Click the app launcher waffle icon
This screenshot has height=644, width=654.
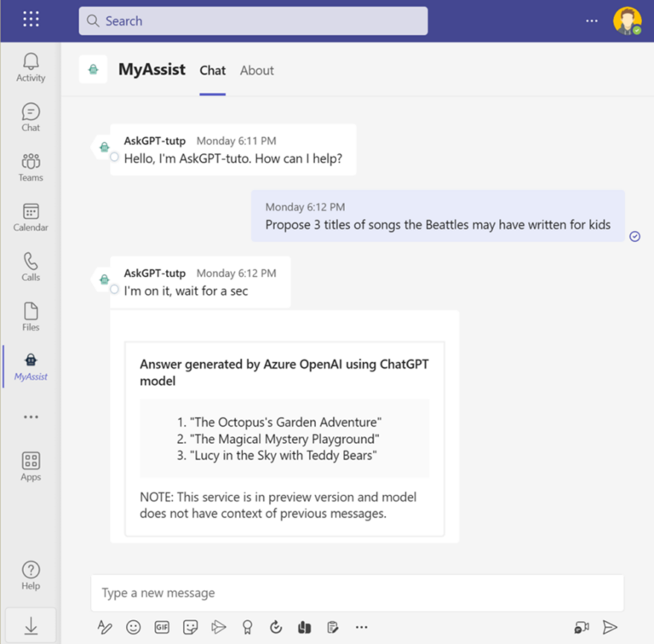(x=31, y=20)
